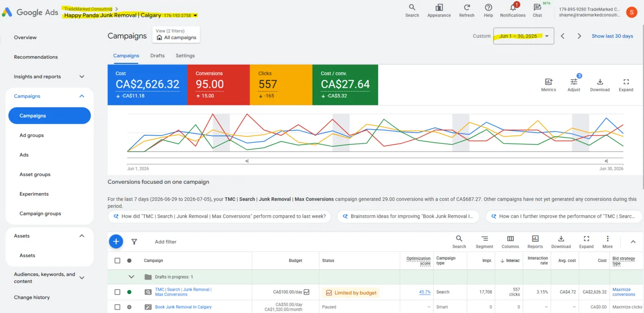Select the red Conversions metric card
644x313 pixels.
point(218,85)
